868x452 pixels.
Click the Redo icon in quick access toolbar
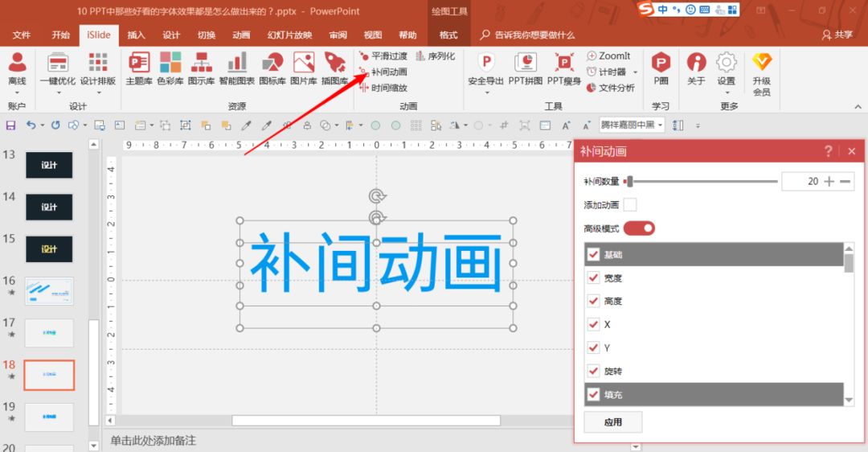[55, 125]
